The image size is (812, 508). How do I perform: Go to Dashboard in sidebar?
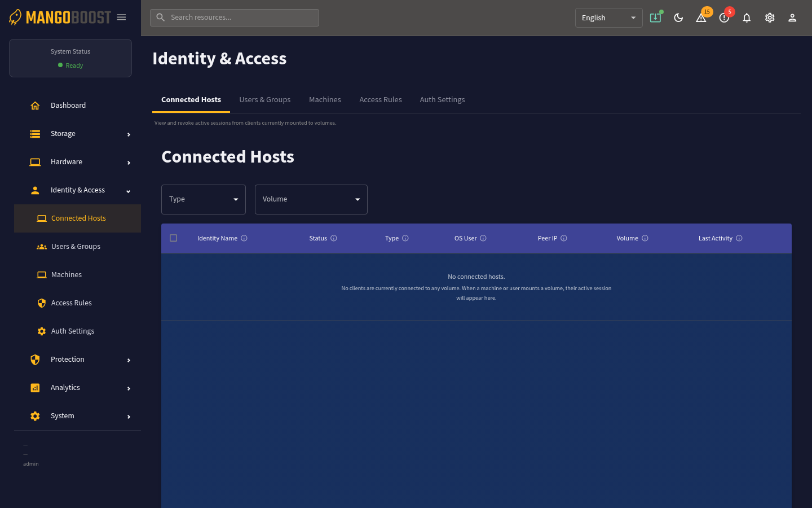77,106
